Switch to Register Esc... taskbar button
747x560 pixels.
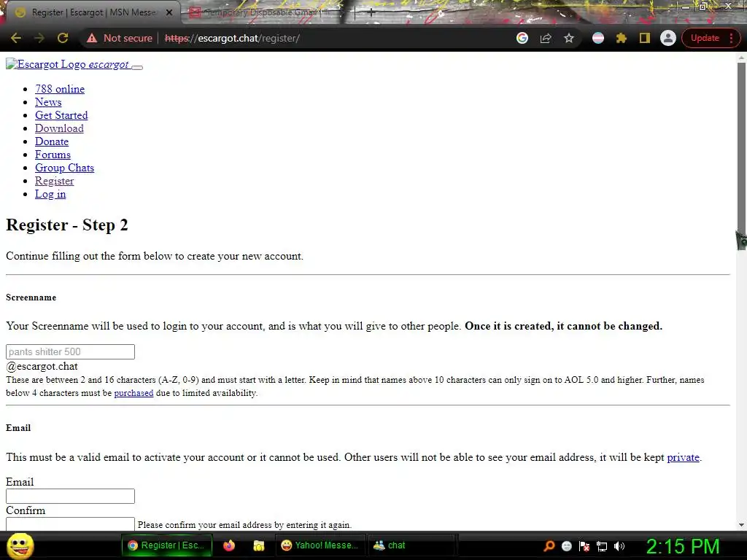pos(166,545)
